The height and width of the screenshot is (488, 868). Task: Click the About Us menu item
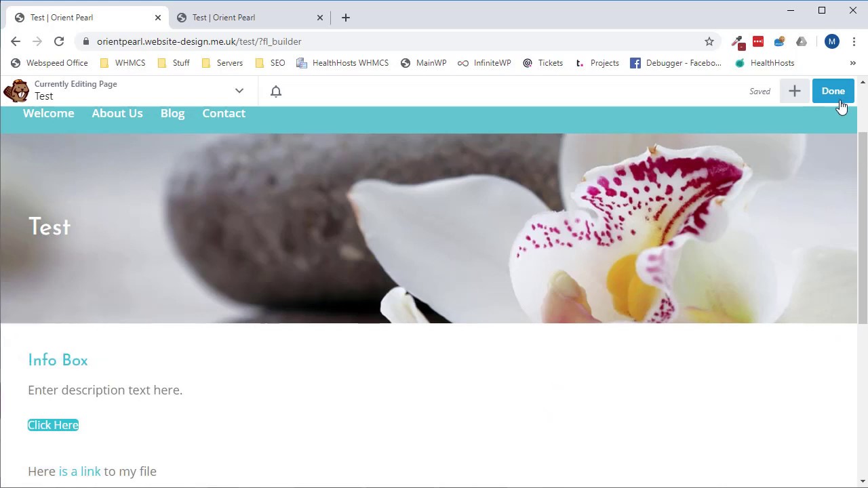pyautogui.click(x=117, y=113)
